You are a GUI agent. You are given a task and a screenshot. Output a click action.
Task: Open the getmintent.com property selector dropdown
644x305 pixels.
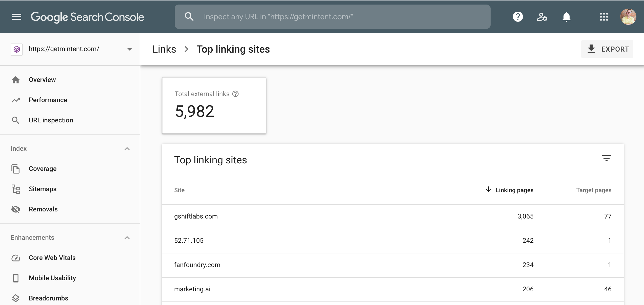(x=129, y=49)
